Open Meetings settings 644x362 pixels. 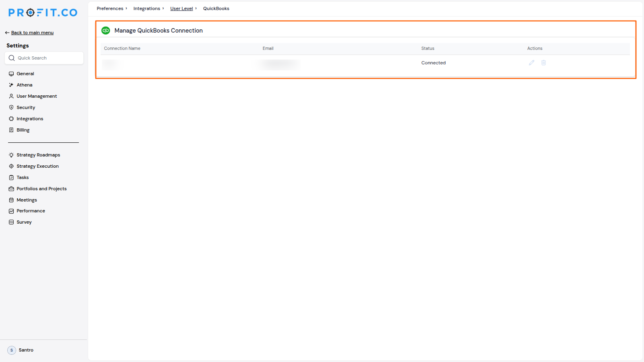[27, 200]
